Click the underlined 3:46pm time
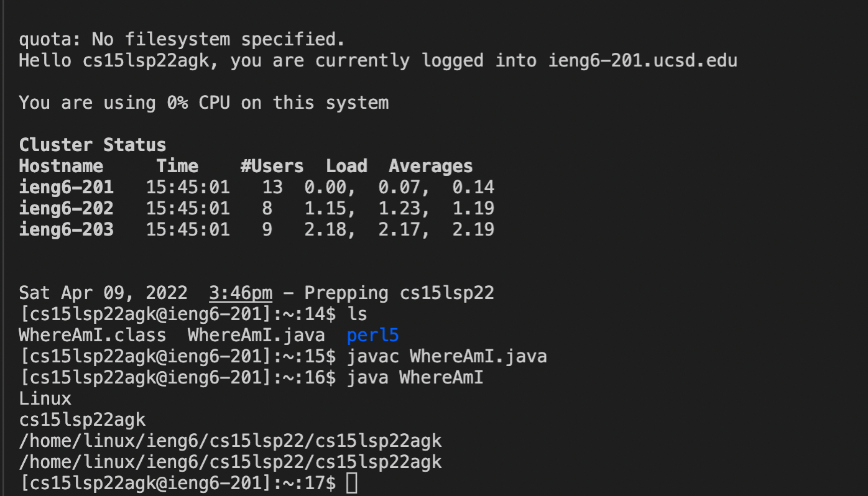 point(241,293)
